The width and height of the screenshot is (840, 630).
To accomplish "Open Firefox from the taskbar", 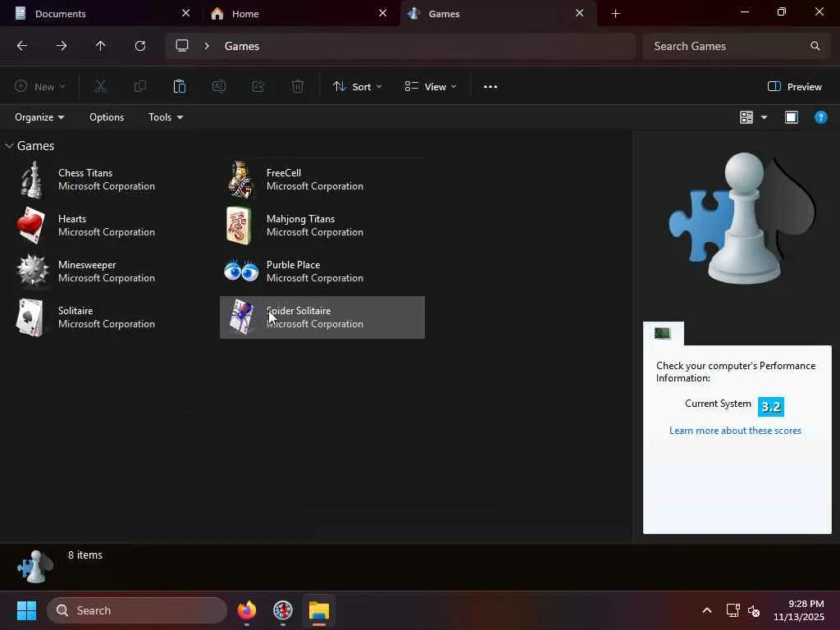I will point(246,610).
